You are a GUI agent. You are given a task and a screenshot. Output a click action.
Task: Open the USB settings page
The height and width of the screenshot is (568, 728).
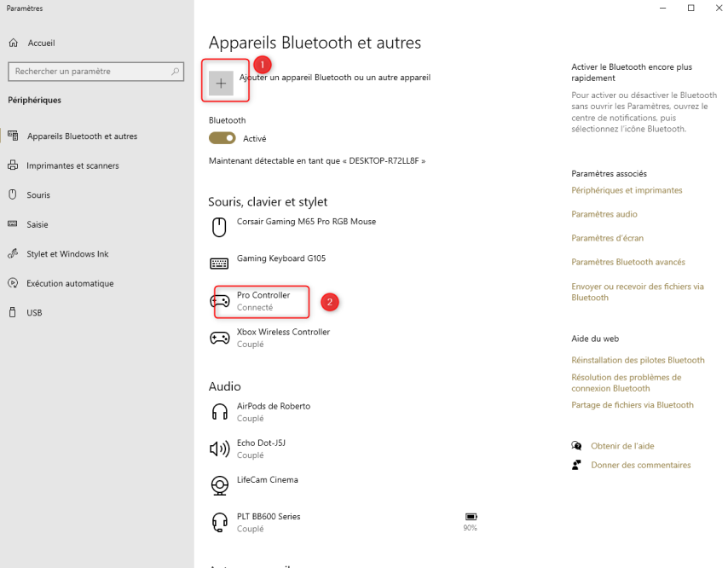(34, 313)
